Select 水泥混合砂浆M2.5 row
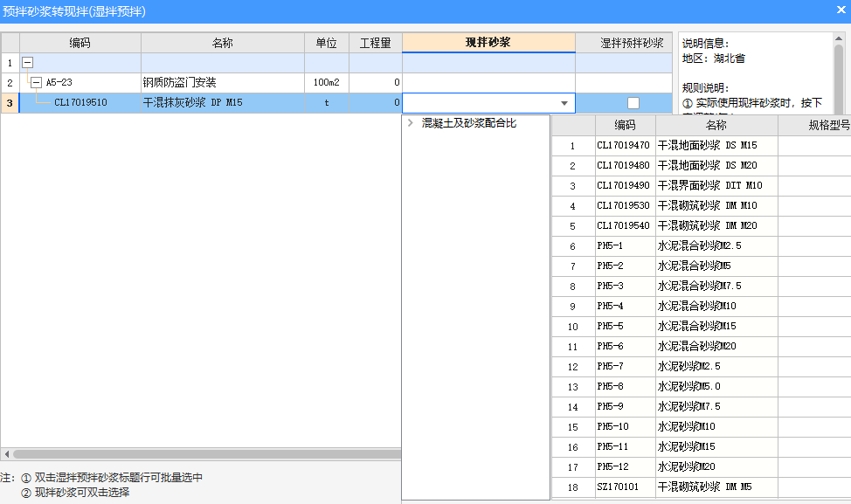Viewport: 851px width, 504px height. tap(702, 245)
